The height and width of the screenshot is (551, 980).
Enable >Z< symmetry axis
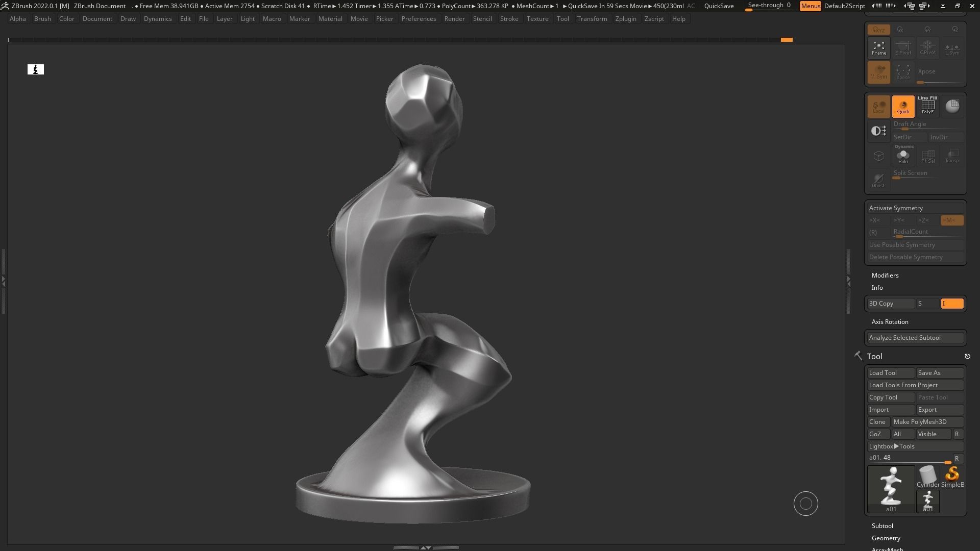(927, 220)
